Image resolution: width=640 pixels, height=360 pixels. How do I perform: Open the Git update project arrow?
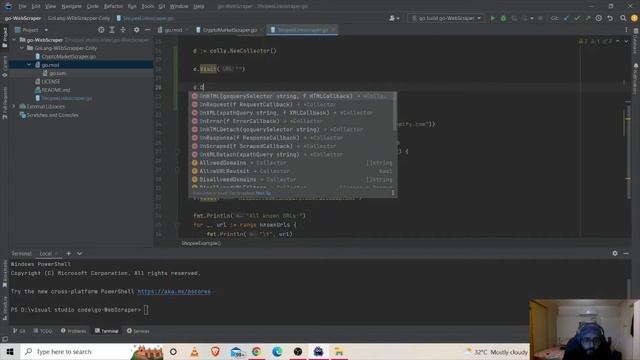pos(566,18)
